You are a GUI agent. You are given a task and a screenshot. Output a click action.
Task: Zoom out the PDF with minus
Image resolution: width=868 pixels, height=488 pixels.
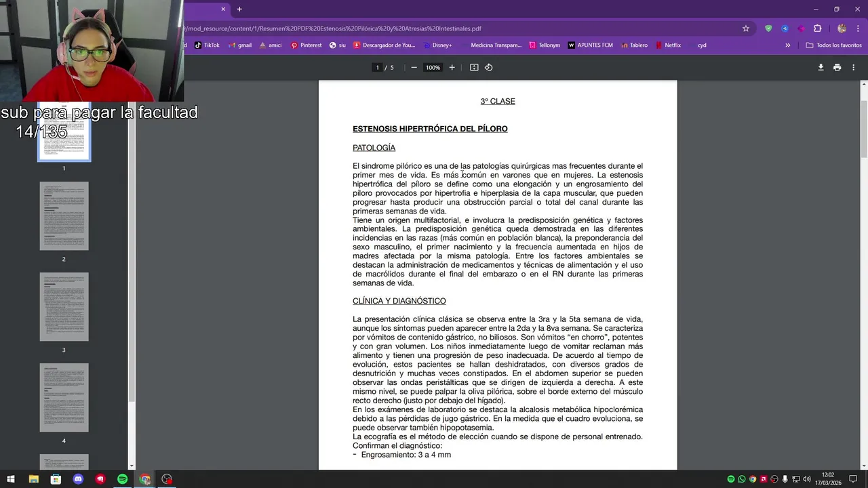click(x=414, y=67)
